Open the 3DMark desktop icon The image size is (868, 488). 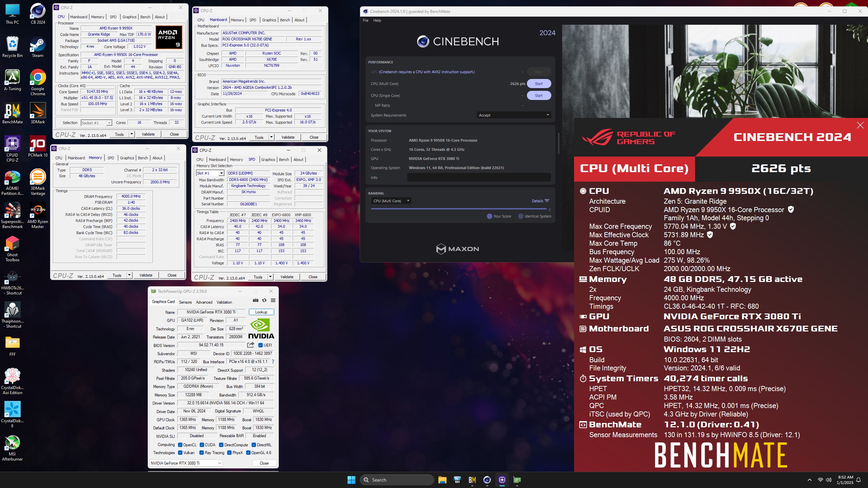[38, 114]
